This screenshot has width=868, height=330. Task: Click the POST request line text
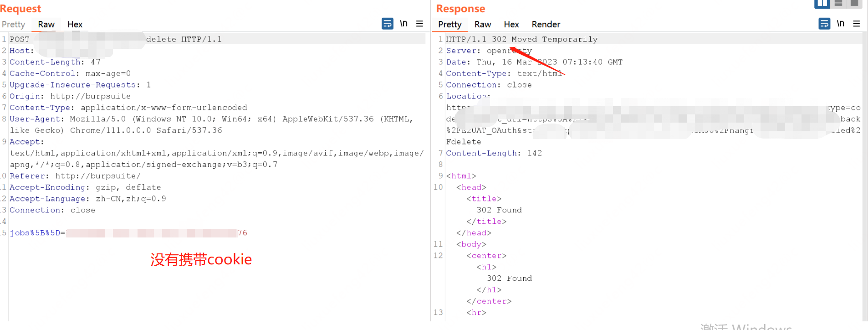[116, 39]
